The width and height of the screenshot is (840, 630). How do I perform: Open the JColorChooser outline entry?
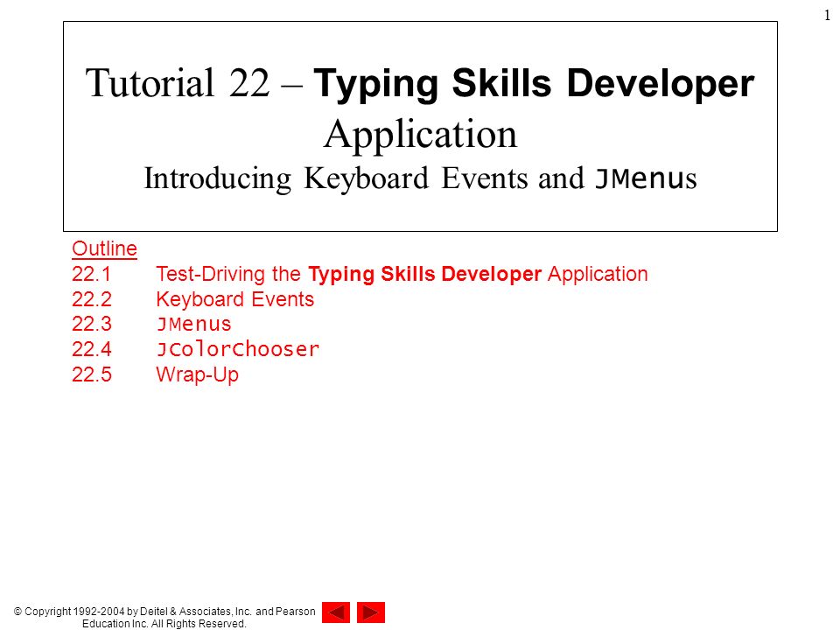click(x=238, y=349)
